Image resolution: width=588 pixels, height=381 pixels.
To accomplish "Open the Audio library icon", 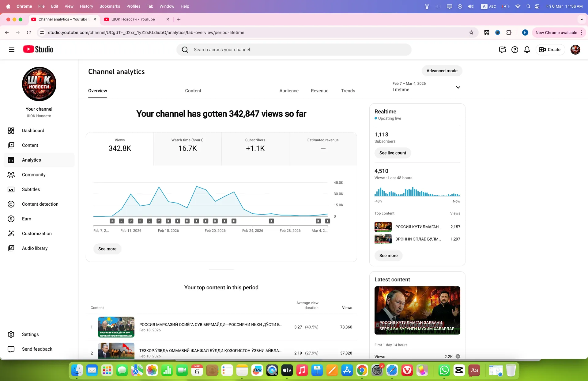I will (11, 248).
